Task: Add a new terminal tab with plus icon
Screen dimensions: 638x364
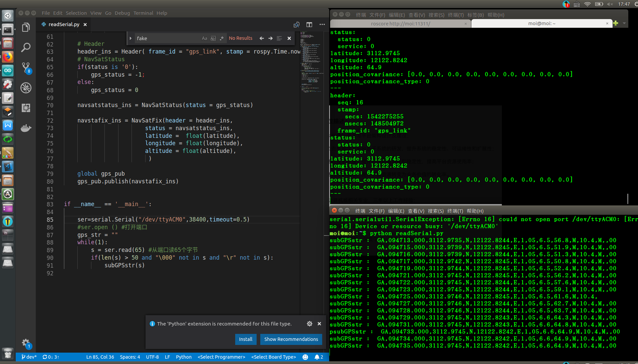Action: pyautogui.click(x=616, y=23)
